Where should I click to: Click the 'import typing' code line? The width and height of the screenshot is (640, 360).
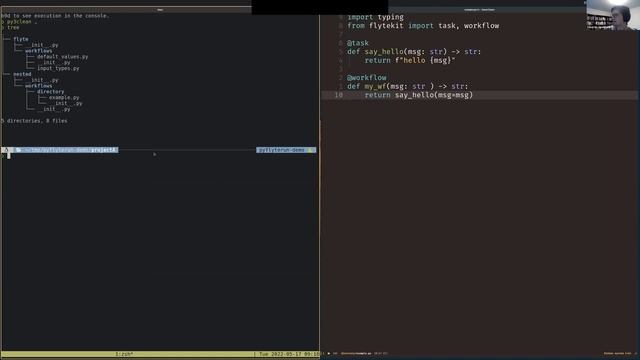(375, 17)
